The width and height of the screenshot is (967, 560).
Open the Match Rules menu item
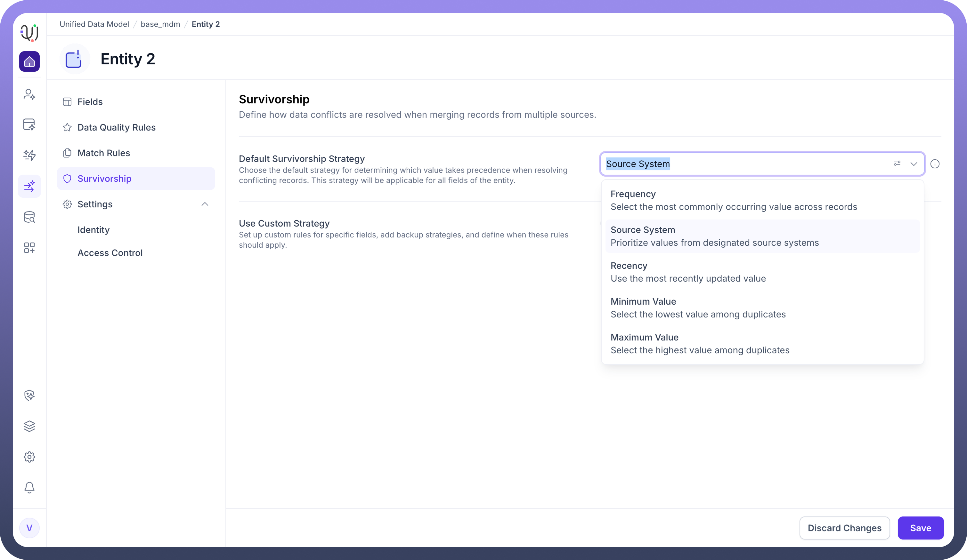point(104,153)
